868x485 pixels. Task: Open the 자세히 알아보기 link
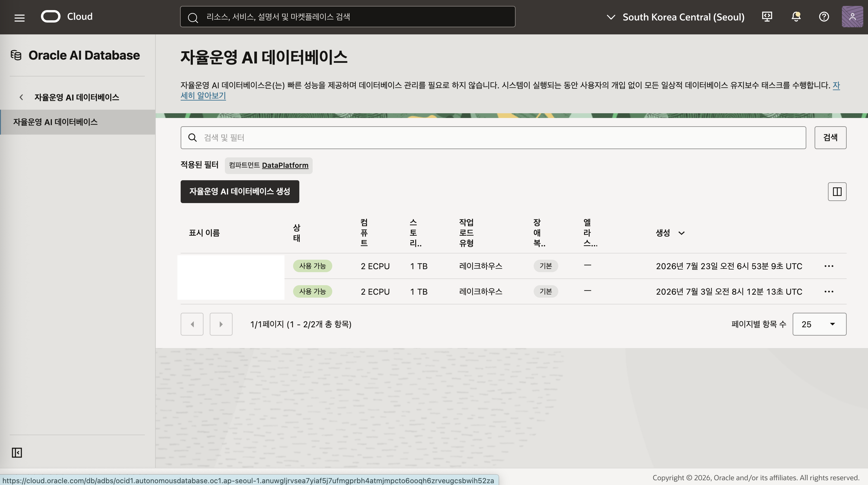click(203, 96)
